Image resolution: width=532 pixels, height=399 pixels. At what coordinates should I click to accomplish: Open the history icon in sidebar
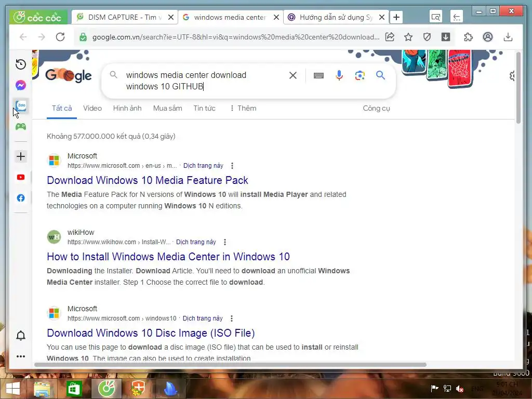[x=21, y=64]
